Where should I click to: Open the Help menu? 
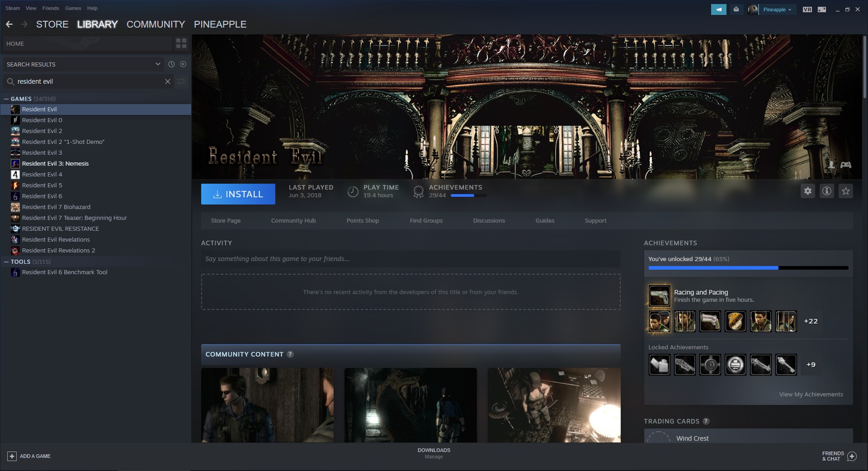tap(92, 8)
